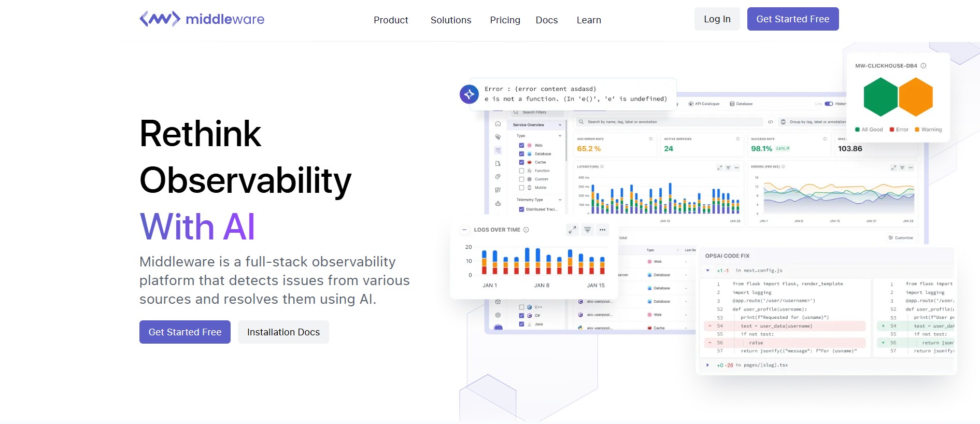
Task: Open the Pricing page
Action: 505,20
